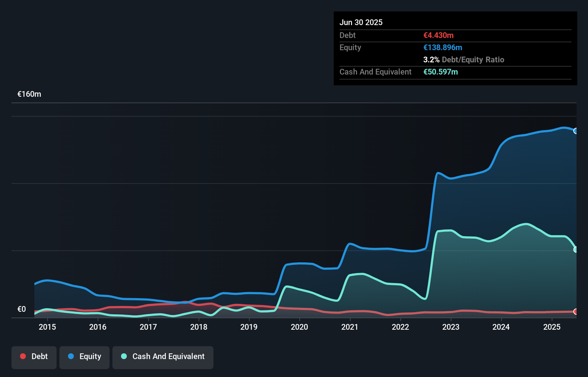Toggle the Debt legend button

(x=34, y=357)
